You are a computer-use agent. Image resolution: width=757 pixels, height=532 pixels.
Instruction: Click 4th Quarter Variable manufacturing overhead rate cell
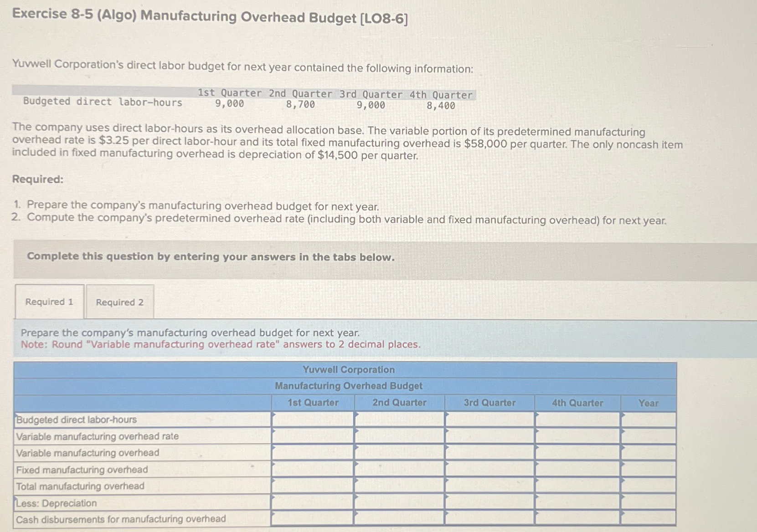pos(577,436)
